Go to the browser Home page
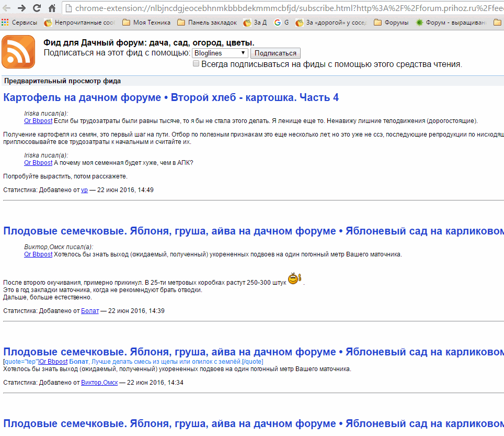The height and width of the screenshot is (436, 504). click(52, 8)
